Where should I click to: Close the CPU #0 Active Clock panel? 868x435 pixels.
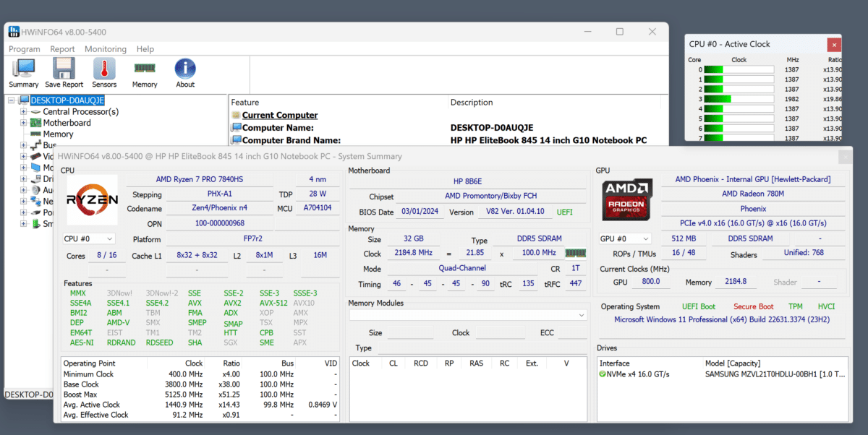point(834,43)
